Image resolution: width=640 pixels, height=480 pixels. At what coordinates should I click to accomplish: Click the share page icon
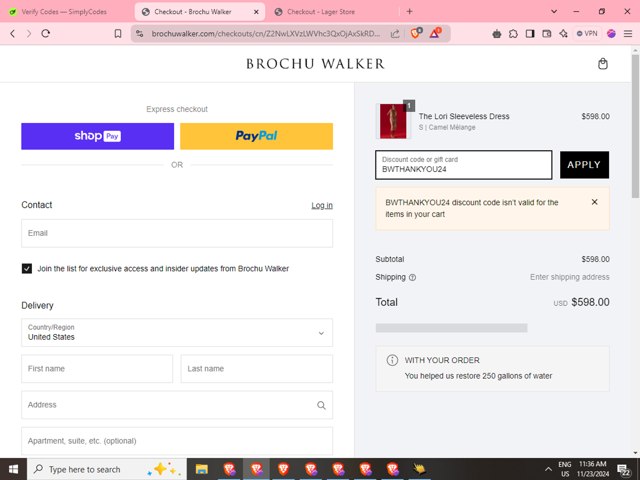(395, 34)
